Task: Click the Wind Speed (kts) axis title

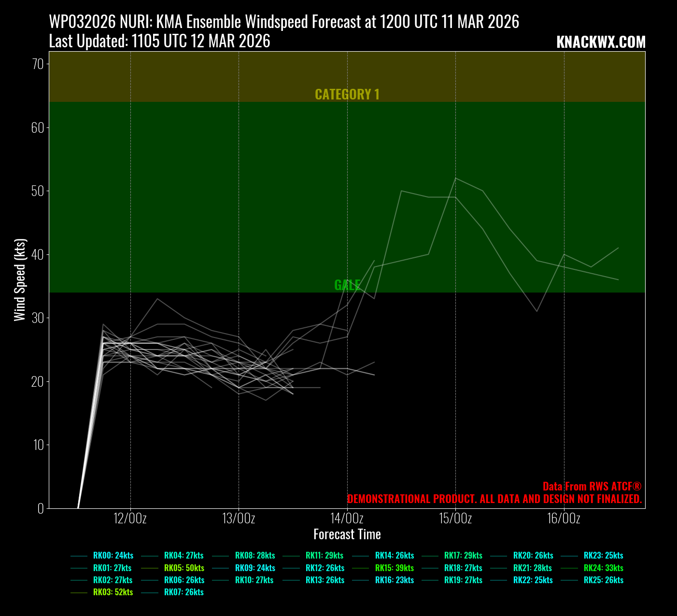Action: (x=20, y=280)
